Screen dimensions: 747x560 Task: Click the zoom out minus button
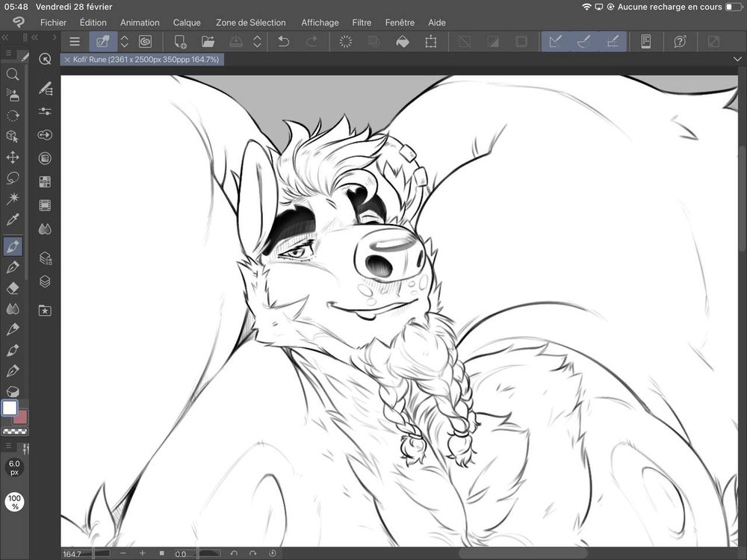coord(123,553)
